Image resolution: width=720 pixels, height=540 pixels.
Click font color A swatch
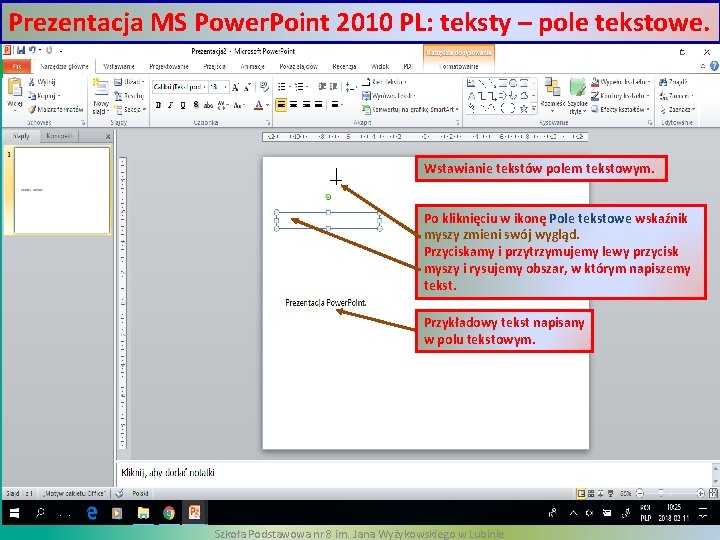coord(259,105)
